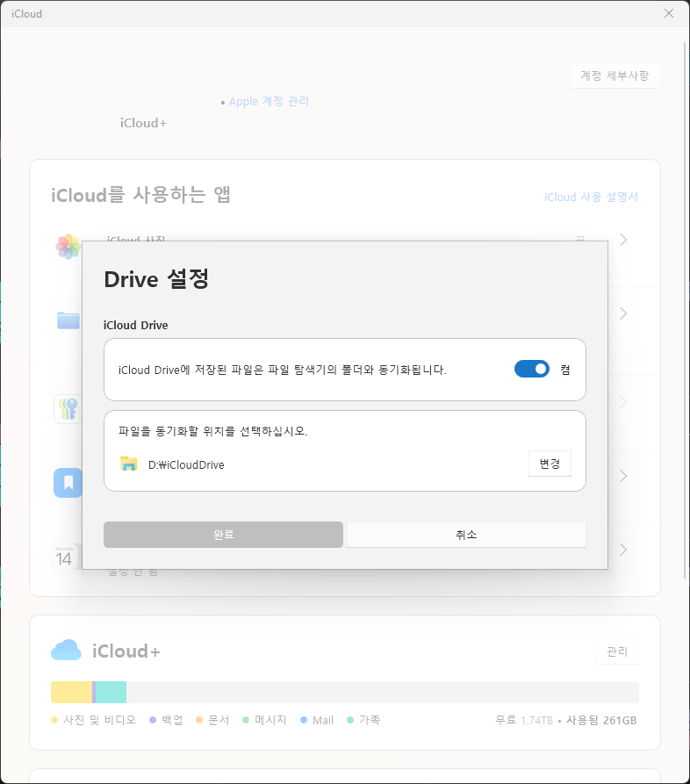Open the Apple 계정 관리 link

(269, 102)
